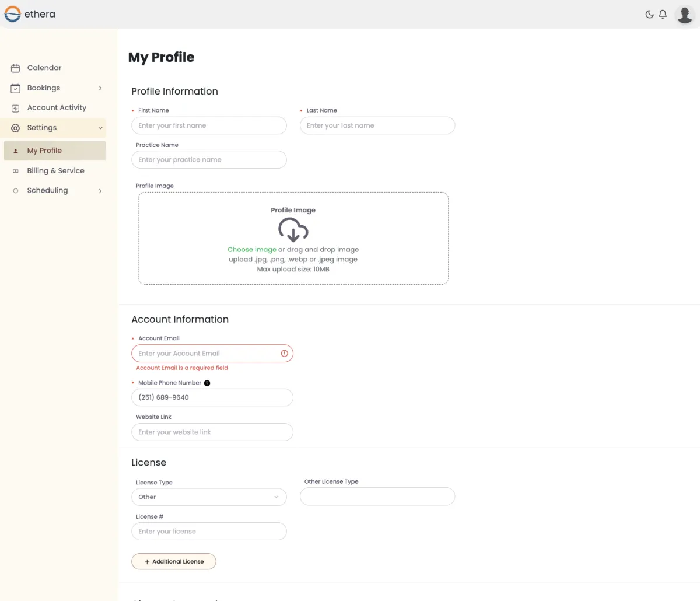
Task: Click the cloud upload icon
Action: click(293, 229)
